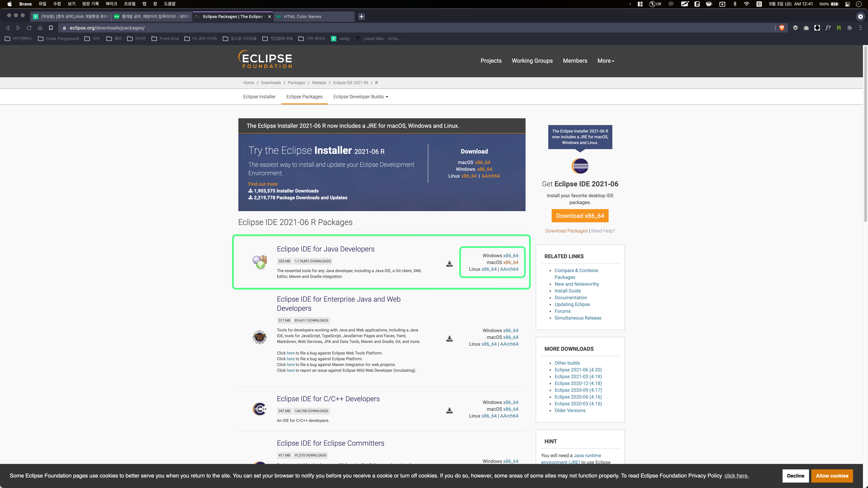Click the Allow cookies button
The width and height of the screenshot is (868, 488).
click(832, 475)
